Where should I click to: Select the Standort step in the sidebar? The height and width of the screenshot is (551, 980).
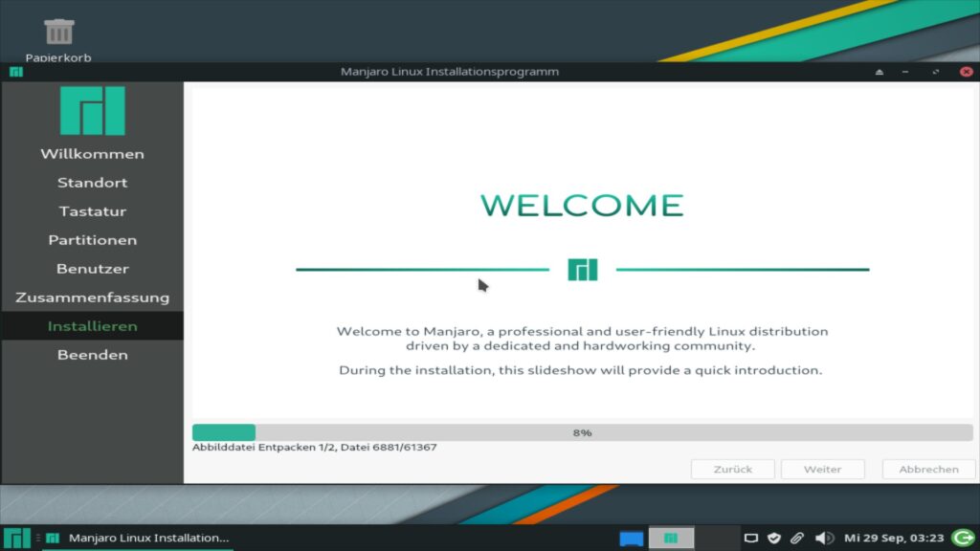[93, 183]
